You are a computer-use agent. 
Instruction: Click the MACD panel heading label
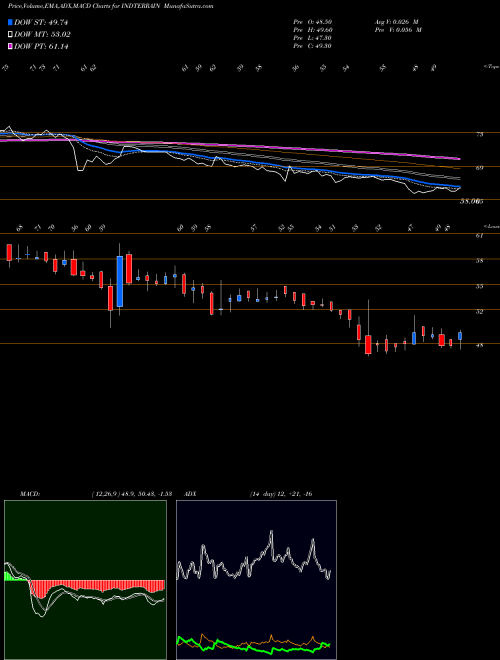(29, 494)
